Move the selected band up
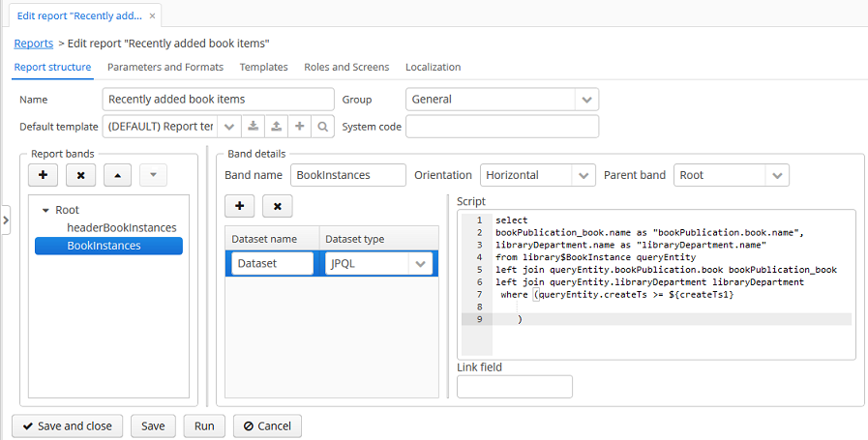This screenshot has height=440, width=868. coord(117,175)
